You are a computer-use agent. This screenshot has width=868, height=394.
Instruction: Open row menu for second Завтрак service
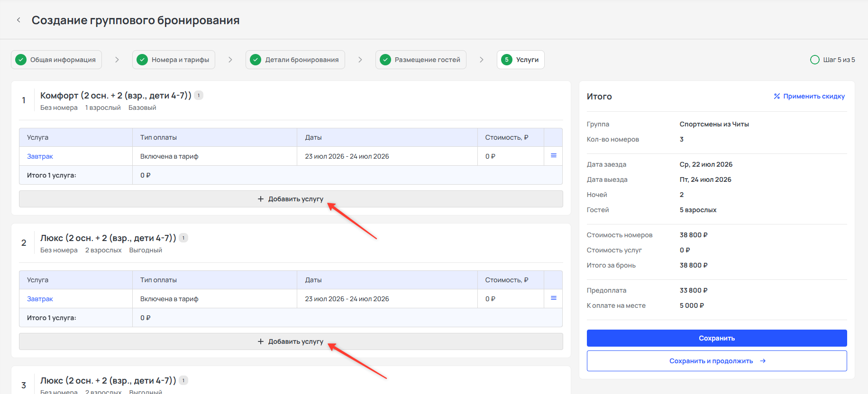pyautogui.click(x=553, y=298)
